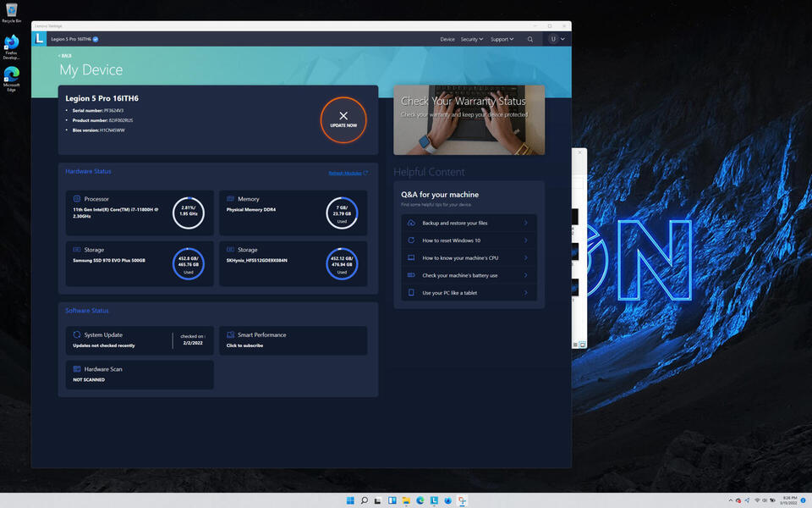The image size is (812, 508).
Task: Open Firefox from the taskbar
Action: 448,500
